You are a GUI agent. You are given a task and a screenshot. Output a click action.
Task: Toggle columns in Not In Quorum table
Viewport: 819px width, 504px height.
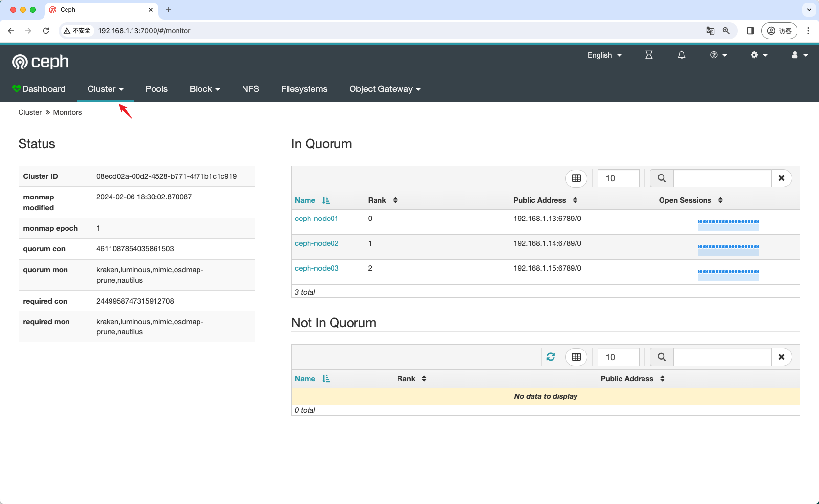pos(576,357)
